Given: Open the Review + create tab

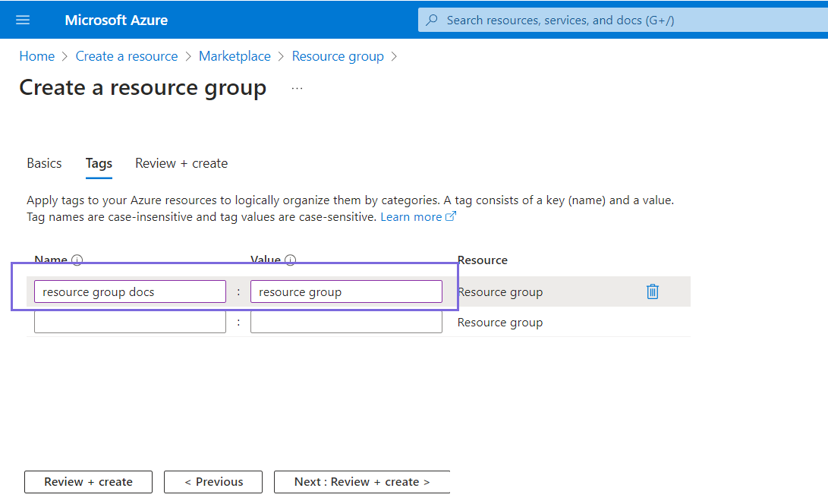Looking at the screenshot, I should (x=181, y=163).
